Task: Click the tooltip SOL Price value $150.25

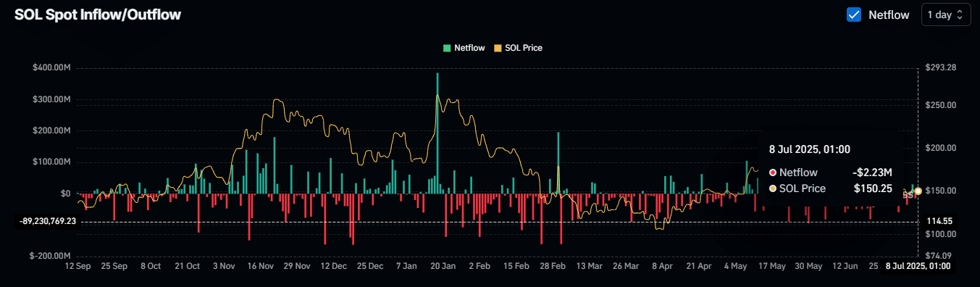Action: 873,188
